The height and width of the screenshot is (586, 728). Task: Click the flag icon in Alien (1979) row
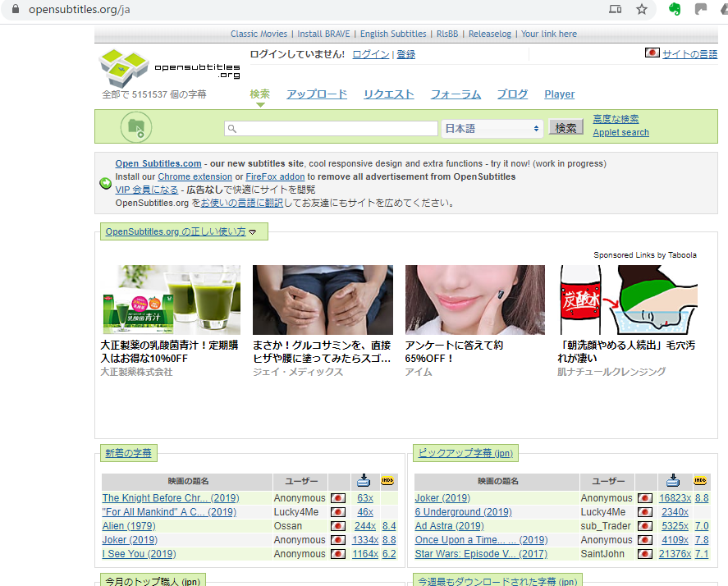click(338, 526)
